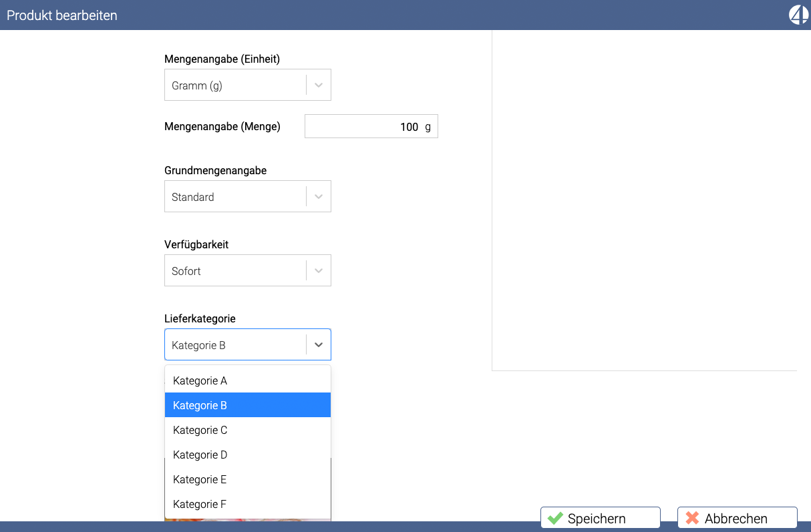This screenshot has height=532, width=811.
Task: Collapse the Lieferkategorie dropdown chevron
Action: [319, 345]
